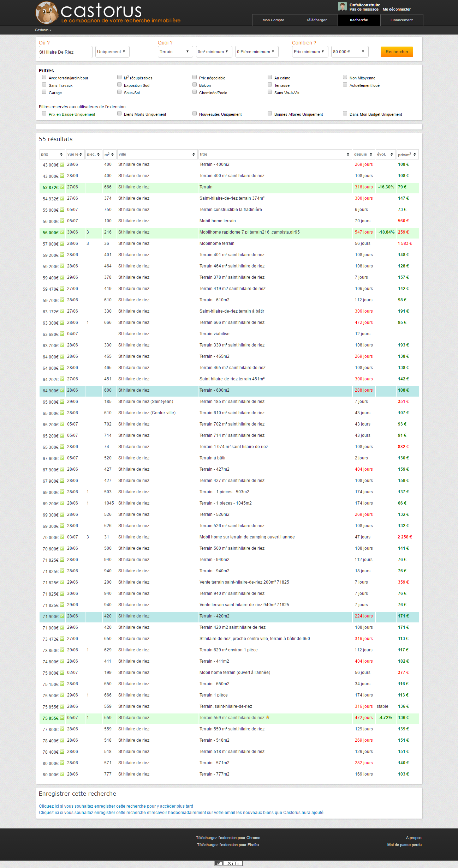The height and width of the screenshot is (868, 458).
Task: Tick Prix en Baisse Uniquement checkbox
Action: (44, 113)
